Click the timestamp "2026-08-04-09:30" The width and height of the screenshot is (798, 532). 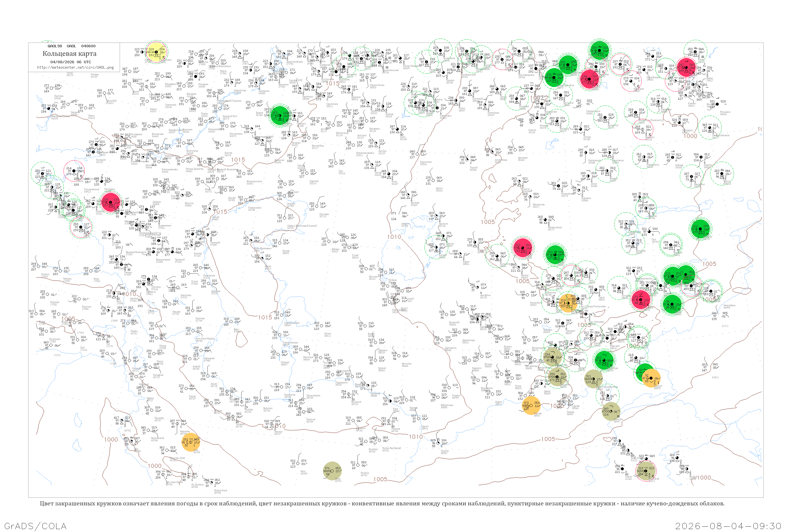point(729,526)
